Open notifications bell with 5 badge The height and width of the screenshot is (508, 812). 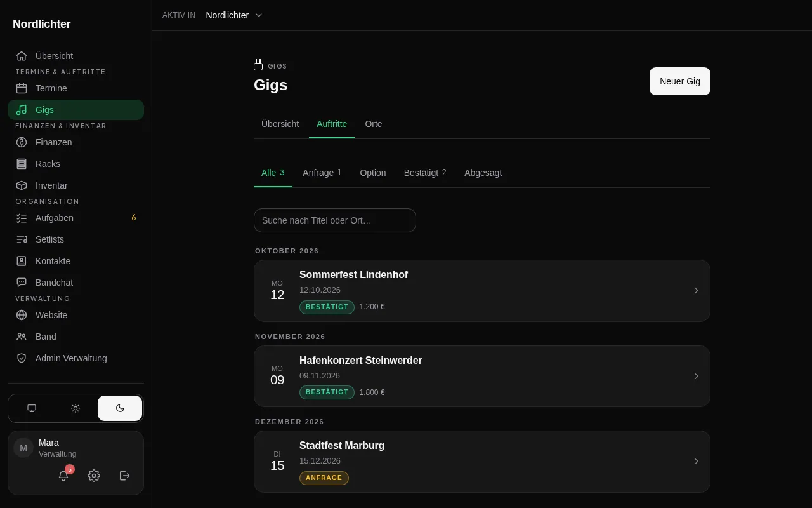pyautogui.click(x=63, y=475)
